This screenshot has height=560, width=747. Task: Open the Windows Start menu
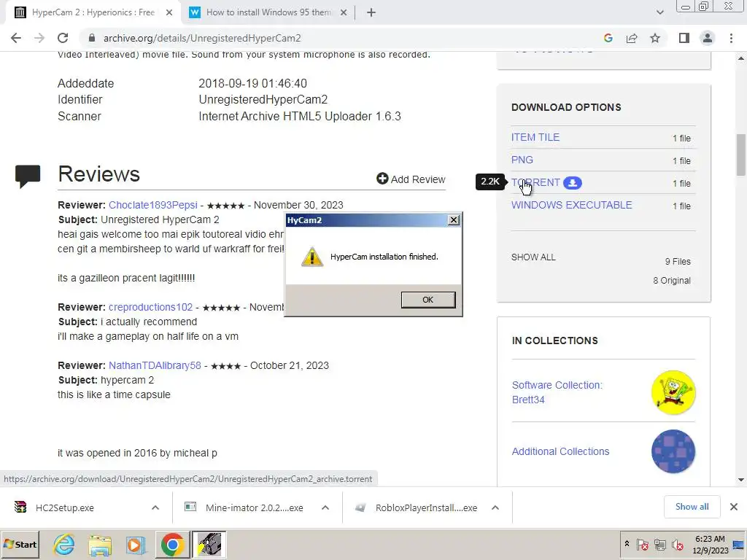pos(20,544)
